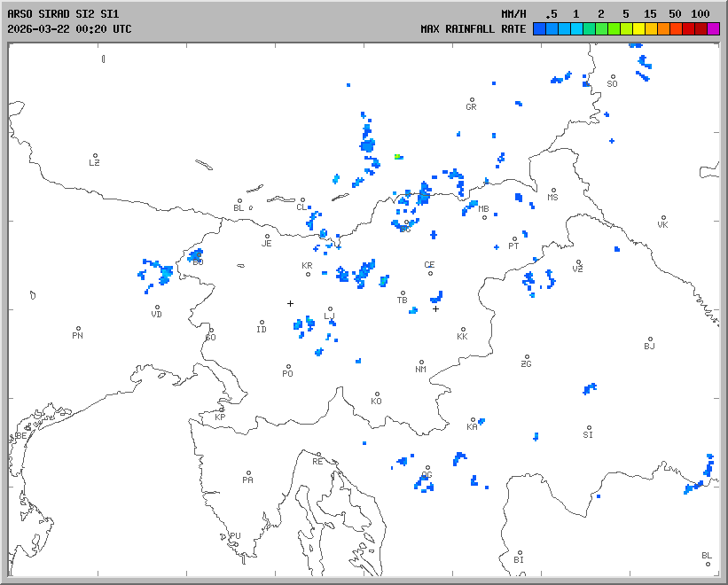This screenshot has width=728, height=585.
Task: Click the LJ city marker circle
Action: tap(330, 309)
